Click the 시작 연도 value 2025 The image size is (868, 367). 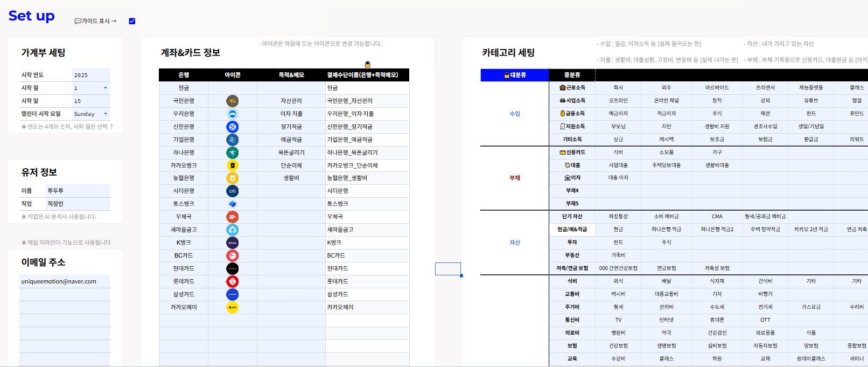pos(91,75)
